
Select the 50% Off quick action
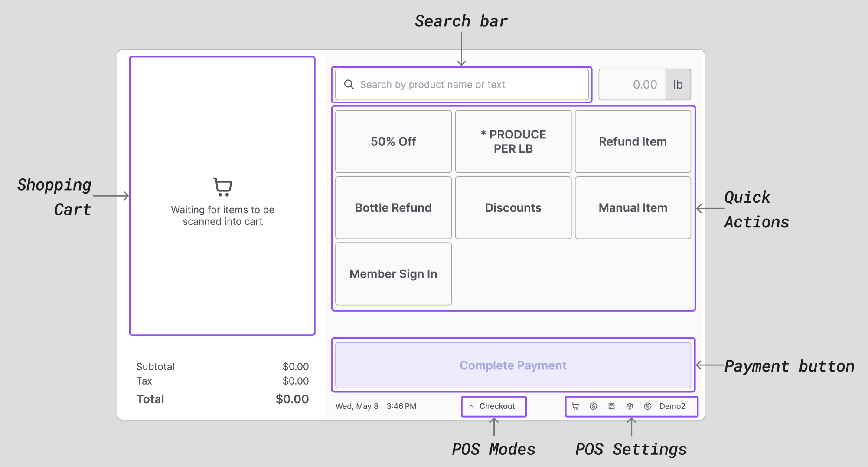[393, 141]
